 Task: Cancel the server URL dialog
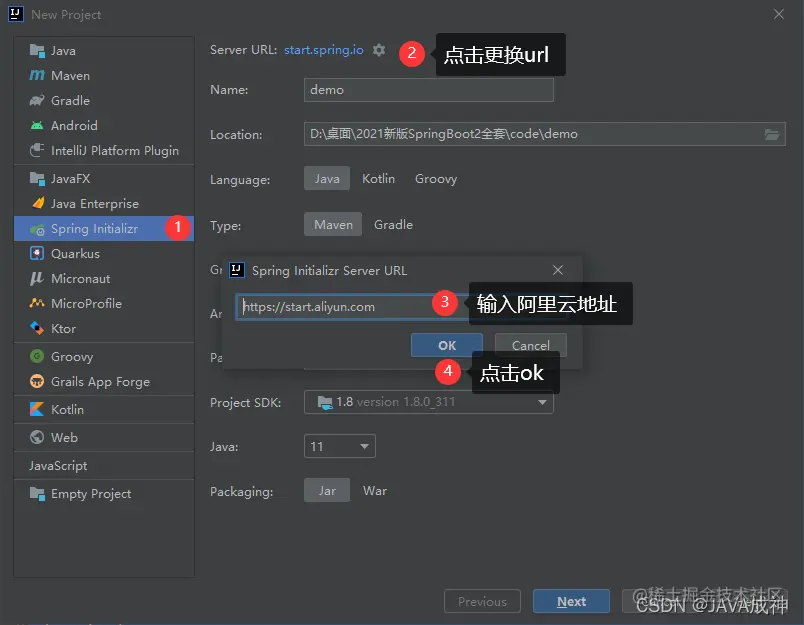tap(531, 345)
